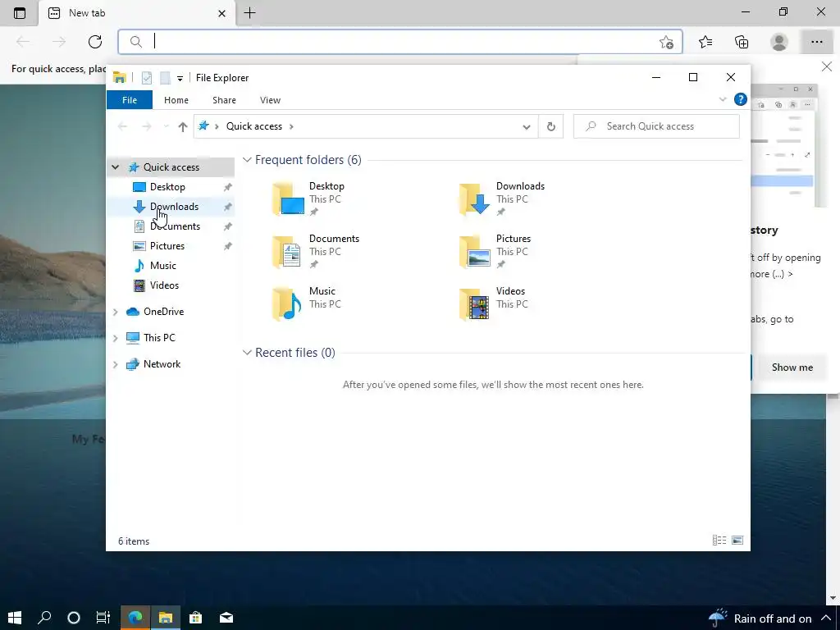Image resolution: width=840 pixels, height=630 pixels.
Task: Select Videos in the navigation pane
Action: click(164, 285)
